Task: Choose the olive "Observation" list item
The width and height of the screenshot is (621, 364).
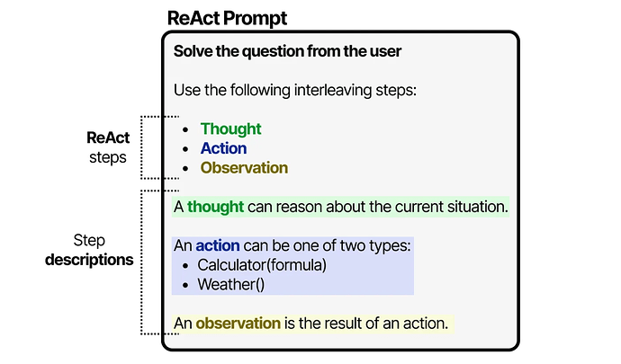Action: 244,168
